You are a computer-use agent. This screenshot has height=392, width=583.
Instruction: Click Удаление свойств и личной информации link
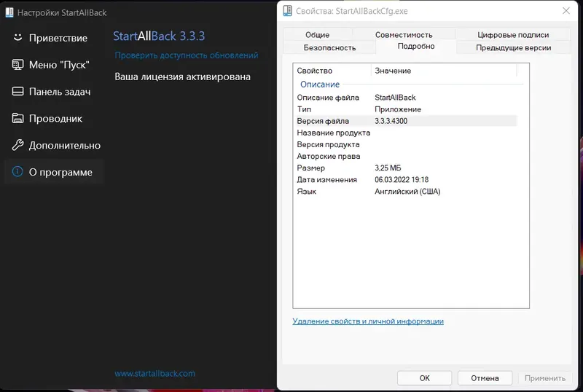pos(368,321)
